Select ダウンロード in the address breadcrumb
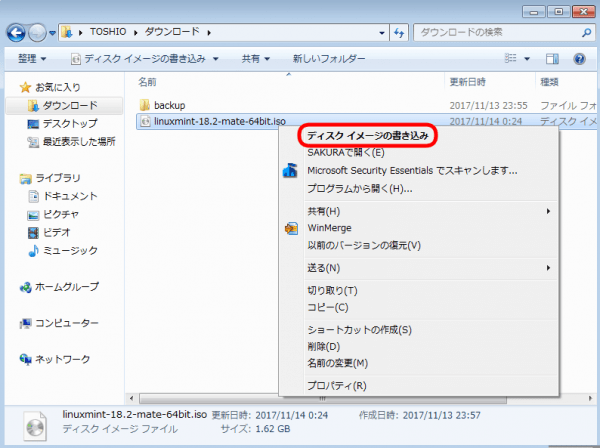600x448 pixels. [172, 32]
